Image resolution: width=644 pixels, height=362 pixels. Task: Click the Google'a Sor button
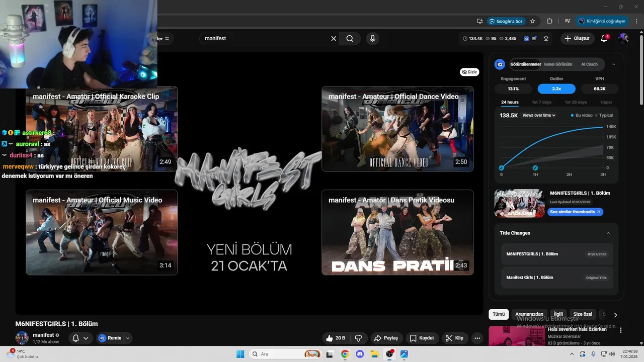(x=506, y=21)
